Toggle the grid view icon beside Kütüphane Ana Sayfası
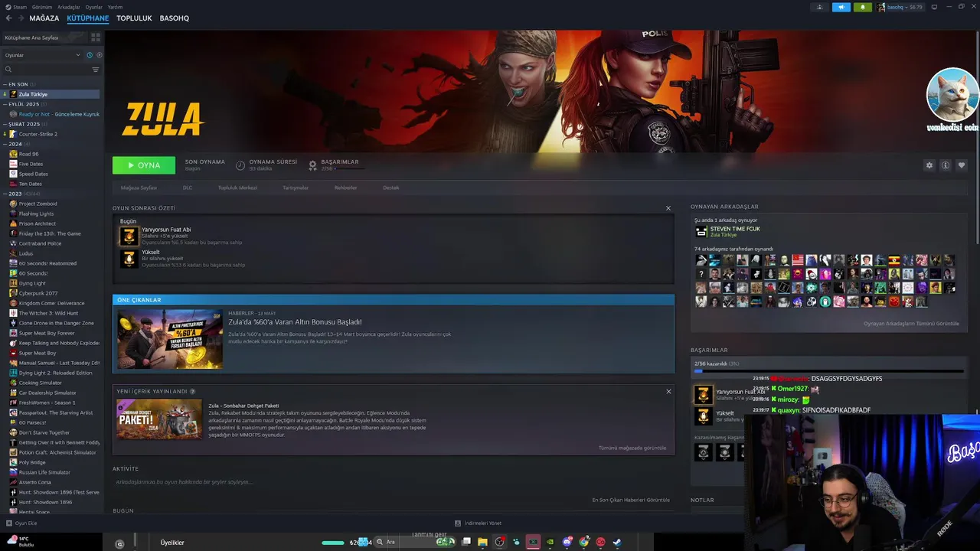This screenshot has width=980, height=551. coord(96,37)
